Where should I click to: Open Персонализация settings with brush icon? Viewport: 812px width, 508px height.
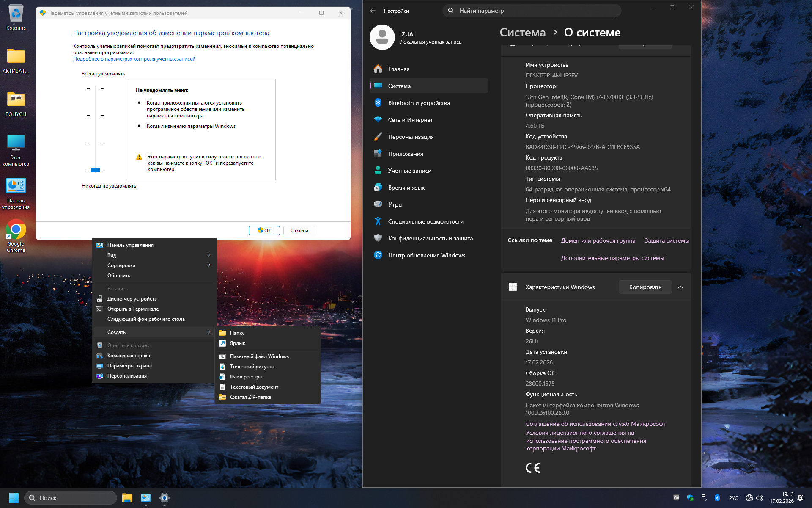pyautogui.click(x=410, y=137)
